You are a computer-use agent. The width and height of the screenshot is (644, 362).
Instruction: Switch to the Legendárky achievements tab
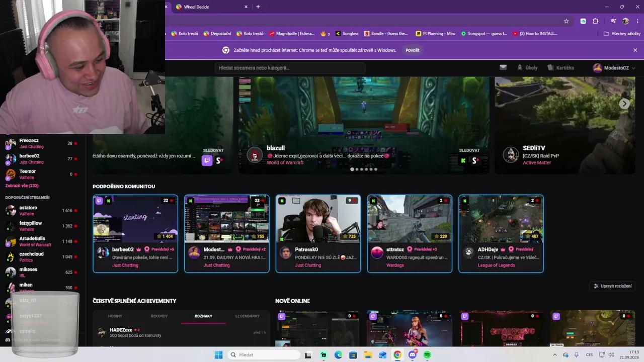tap(248, 316)
